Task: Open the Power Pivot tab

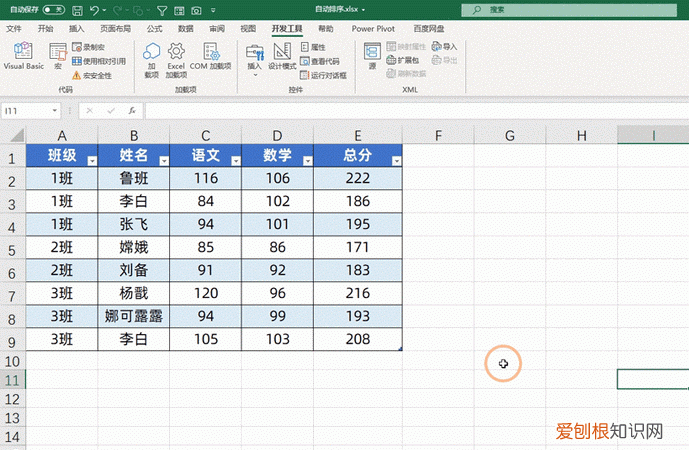Action: (x=373, y=29)
